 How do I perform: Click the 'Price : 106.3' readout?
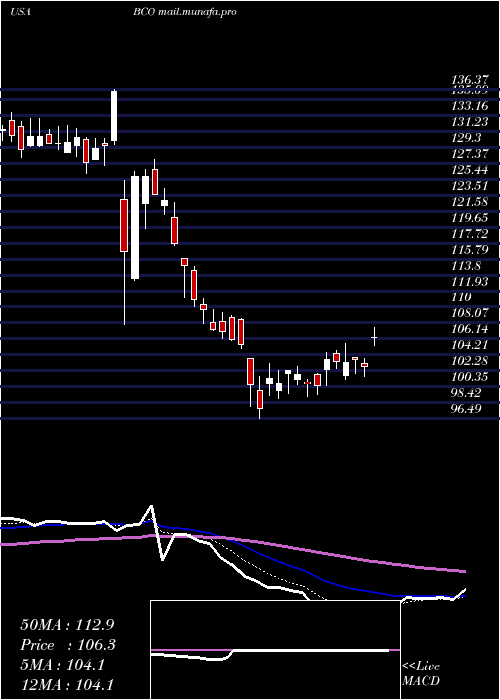coord(68,645)
